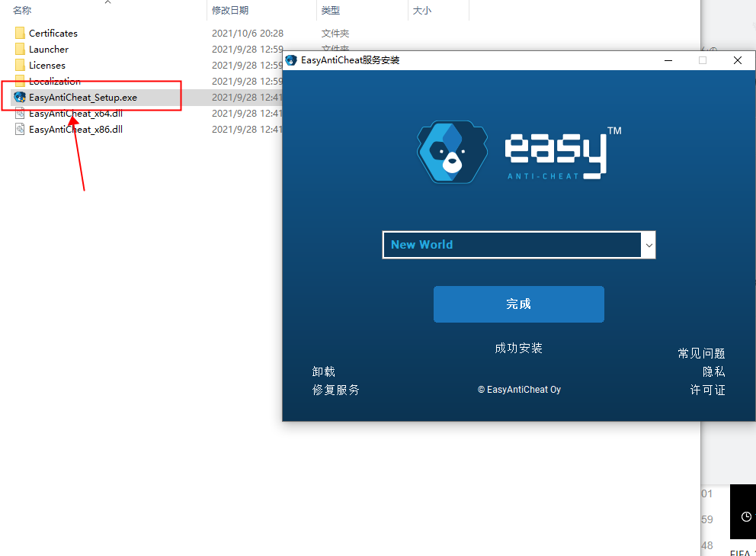Click the © EasyAntiCheat Oy copyright text
756x556 pixels.
click(x=519, y=390)
